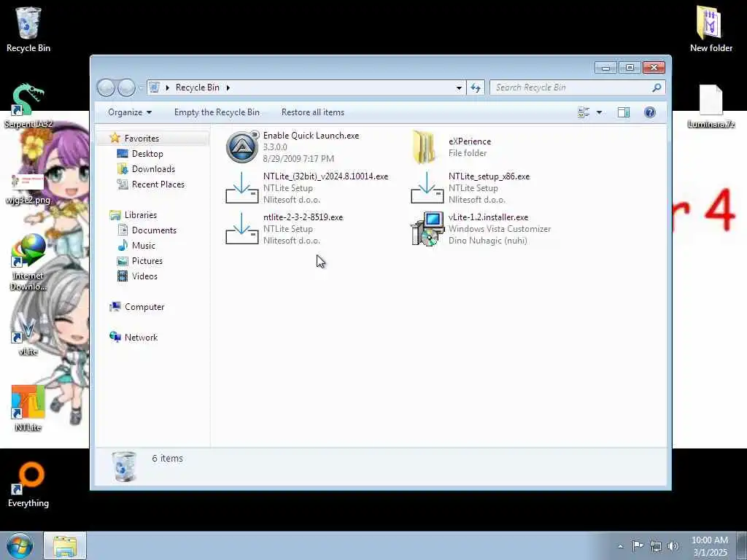The height and width of the screenshot is (560, 747).
Task: Select Luminara.7z desktop file
Action: 711,106
